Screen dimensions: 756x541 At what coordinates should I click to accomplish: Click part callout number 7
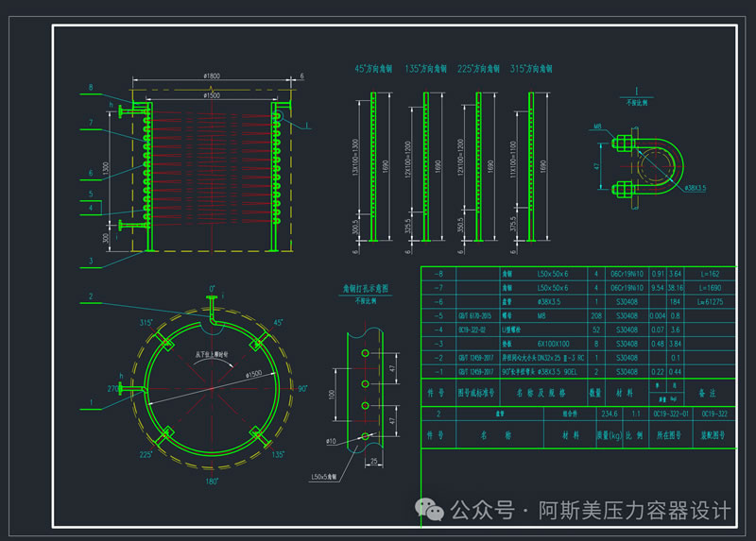[x=90, y=123]
